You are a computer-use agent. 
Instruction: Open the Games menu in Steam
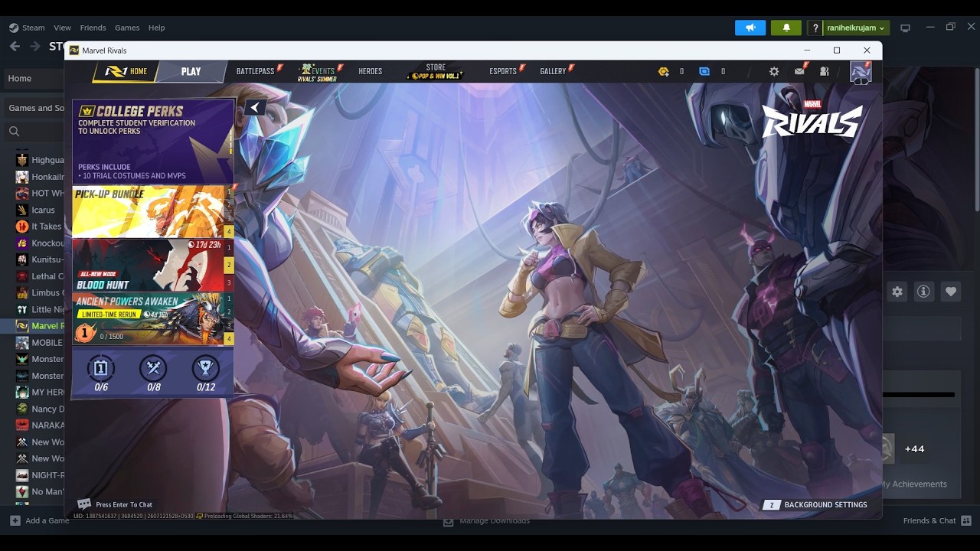coord(127,28)
